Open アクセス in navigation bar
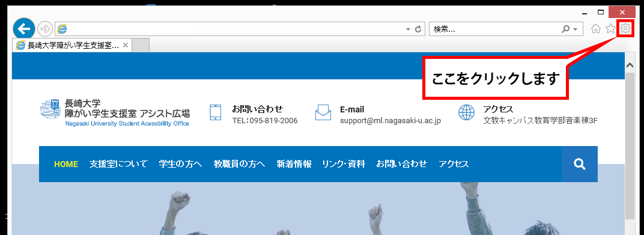Screen dimensions: 644x235 tap(454, 164)
